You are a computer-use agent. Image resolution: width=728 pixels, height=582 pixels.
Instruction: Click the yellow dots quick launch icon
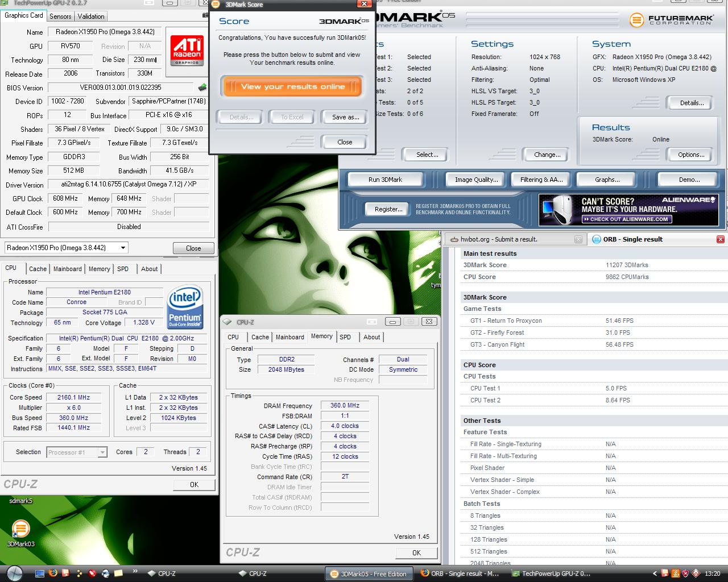pyautogui.click(x=79, y=573)
